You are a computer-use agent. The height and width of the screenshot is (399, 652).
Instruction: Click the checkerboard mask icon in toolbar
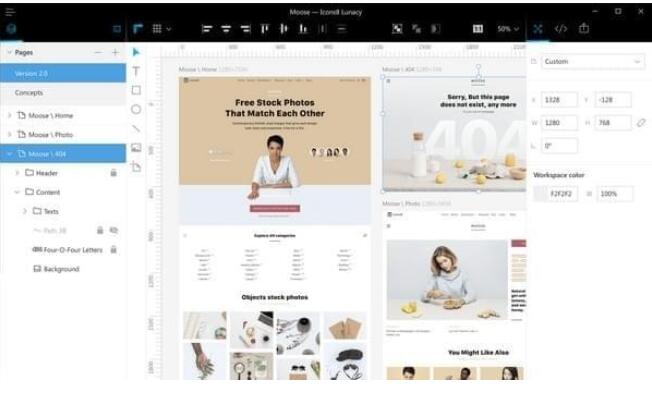[x=397, y=29]
